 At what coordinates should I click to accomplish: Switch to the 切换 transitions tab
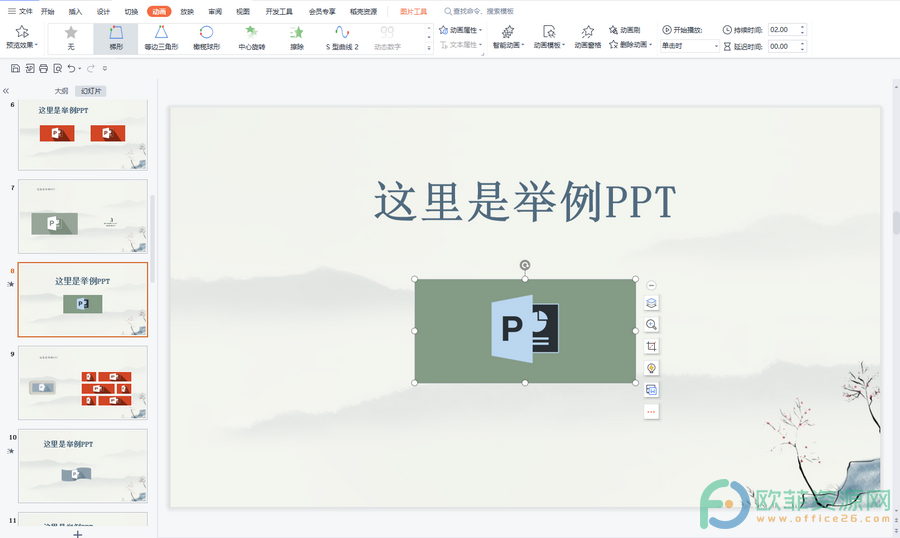click(131, 11)
